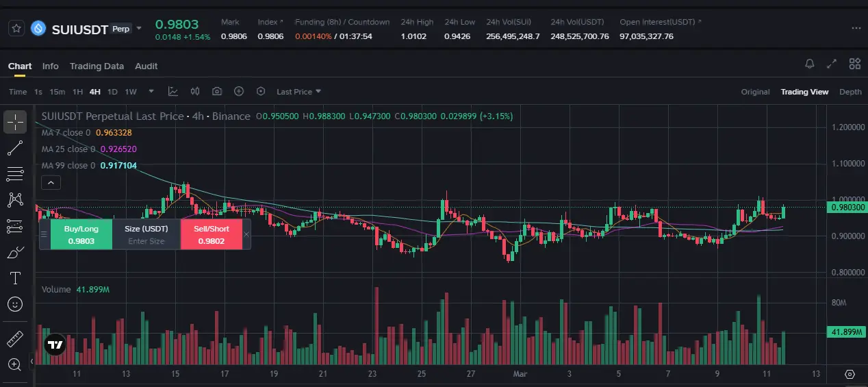Open chart settings with the hexagon icon
The height and width of the screenshot is (387, 868).
coord(261,91)
